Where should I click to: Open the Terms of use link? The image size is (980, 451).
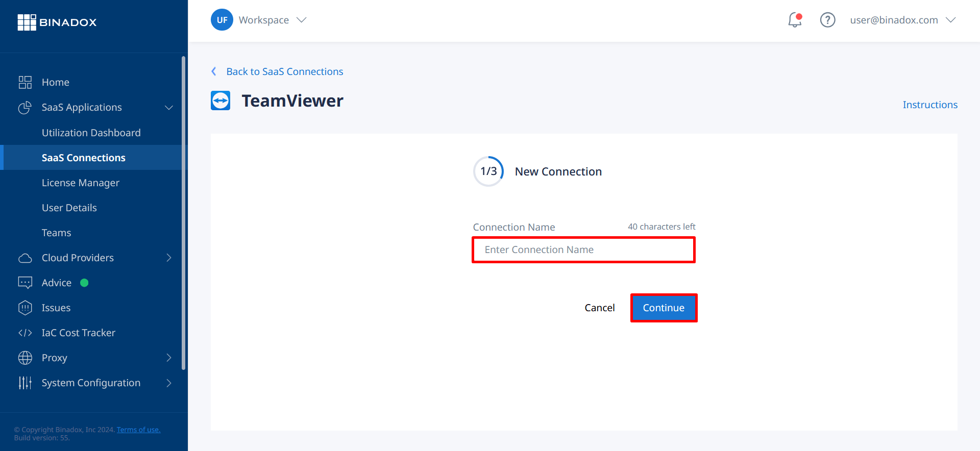pyautogui.click(x=138, y=430)
